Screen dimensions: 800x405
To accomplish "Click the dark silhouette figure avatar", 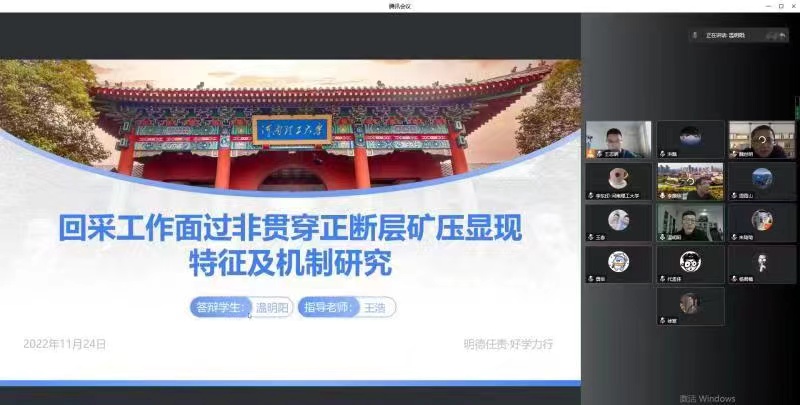I will pos(761,261).
